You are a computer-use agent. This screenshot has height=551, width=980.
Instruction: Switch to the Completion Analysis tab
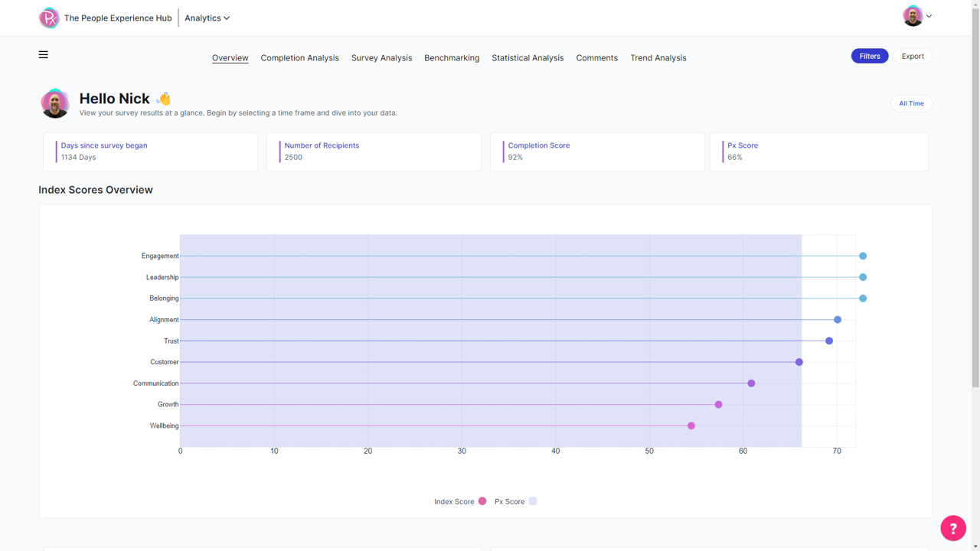pyautogui.click(x=299, y=58)
